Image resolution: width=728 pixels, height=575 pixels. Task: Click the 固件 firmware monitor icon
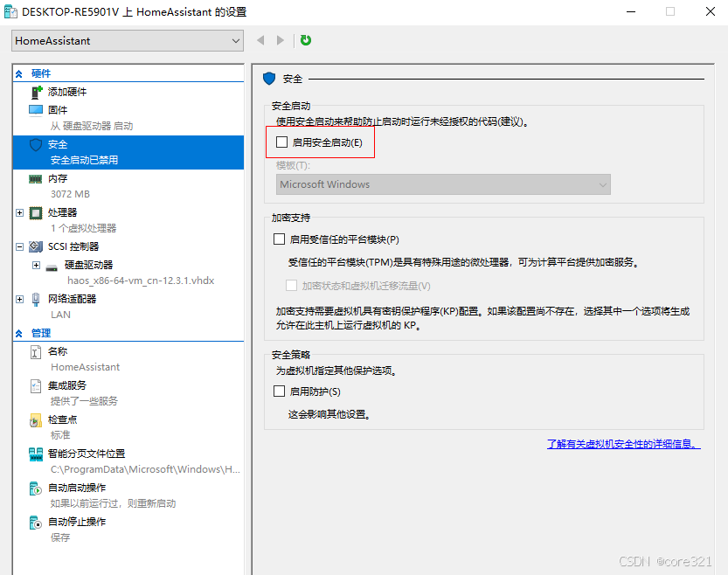coord(36,110)
